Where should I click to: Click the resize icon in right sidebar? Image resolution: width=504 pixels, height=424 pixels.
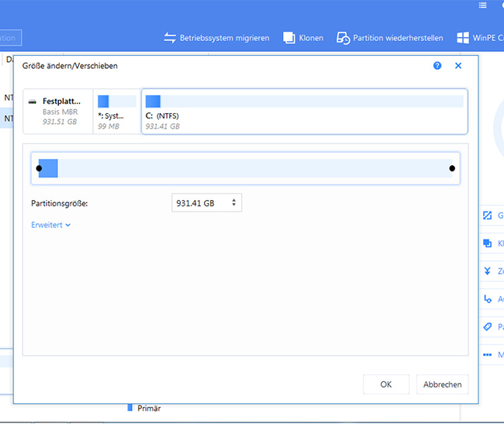[488, 216]
